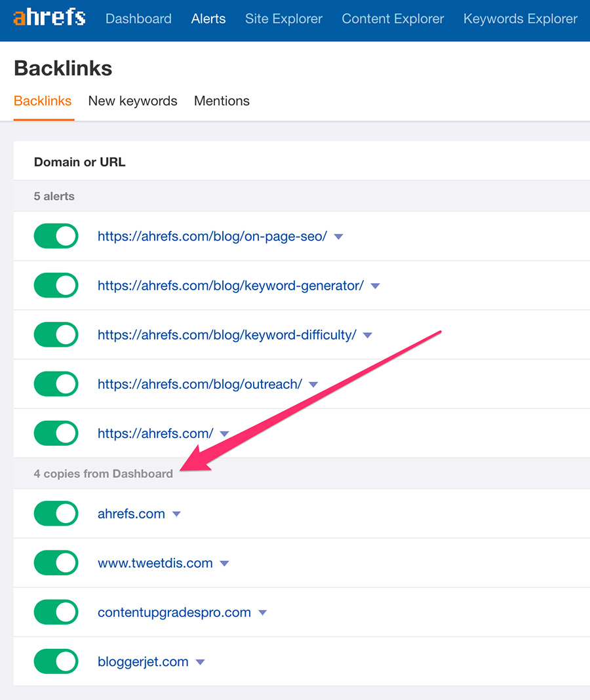The image size is (590, 700).
Task: Switch to the New keywords tab
Action: (x=132, y=101)
